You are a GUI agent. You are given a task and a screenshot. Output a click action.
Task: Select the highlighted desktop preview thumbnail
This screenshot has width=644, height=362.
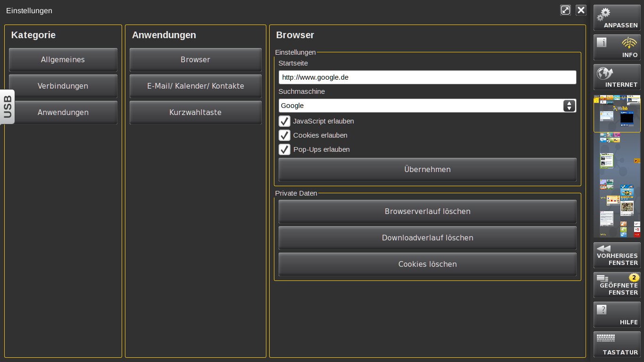[x=617, y=115]
